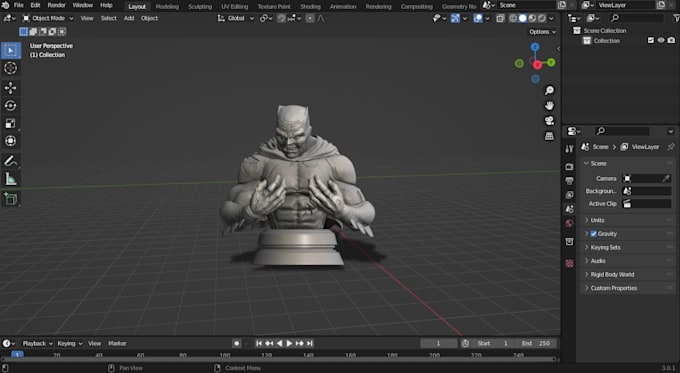Open the Scene properties tab
Image resolution: width=680 pixels, height=373 pixels.
tap(569, 209)
